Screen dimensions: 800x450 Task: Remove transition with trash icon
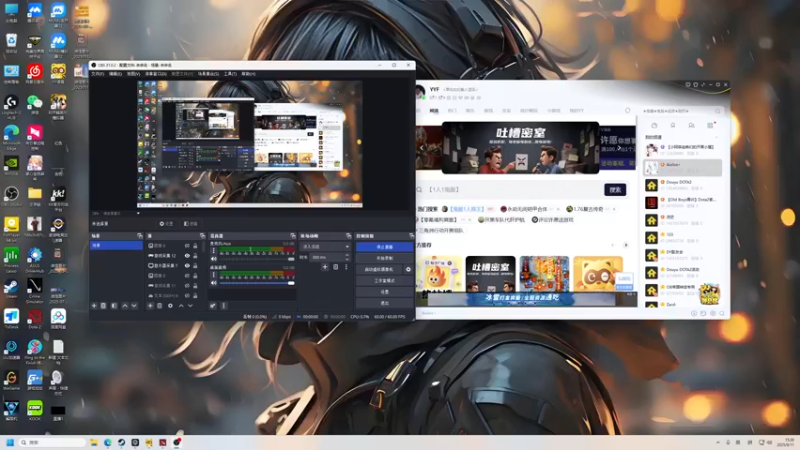pos(336,267)
